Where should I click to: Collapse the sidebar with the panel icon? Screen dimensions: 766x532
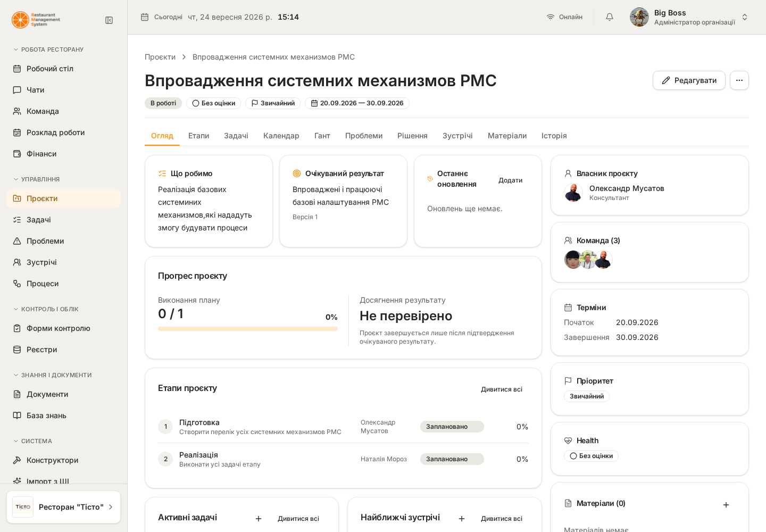(x=109, y=20)
